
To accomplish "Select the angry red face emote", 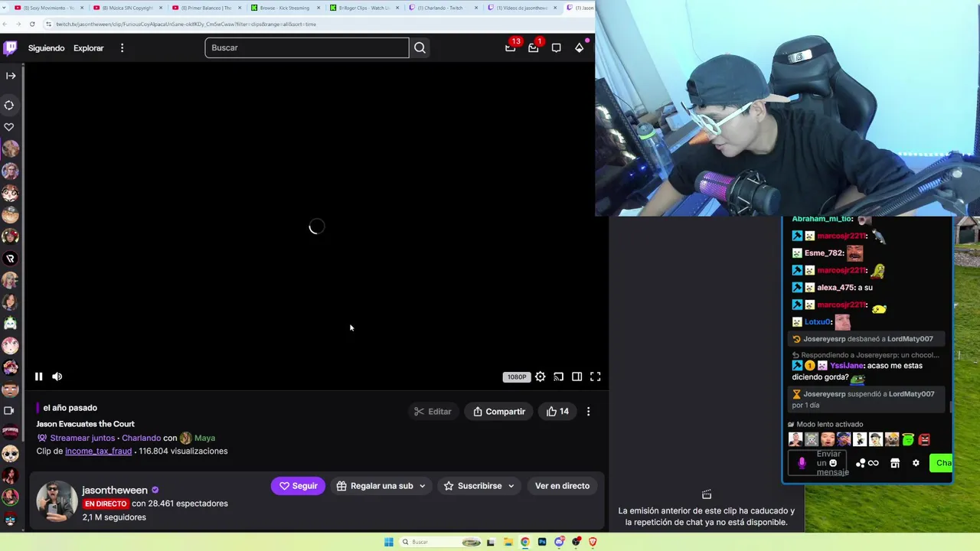I will [x=924, y=439].
